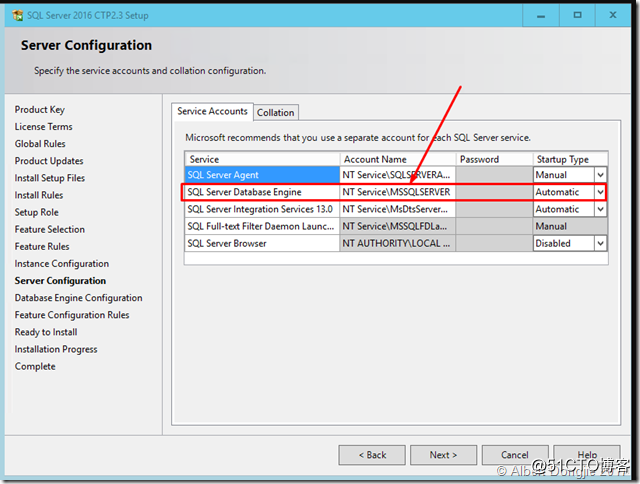Click the bold Server Configuration step in the sidebar
Image resolution: width=640 pixels, height=484 pixels.
[x=60, y=281]
